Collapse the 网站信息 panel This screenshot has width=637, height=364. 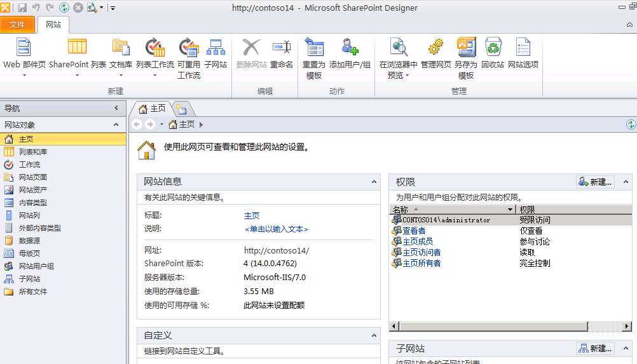click(374, 182)
